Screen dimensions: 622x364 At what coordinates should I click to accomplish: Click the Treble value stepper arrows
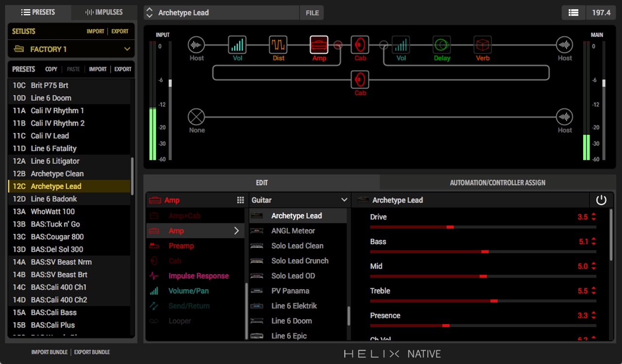(x=594, y=291)
